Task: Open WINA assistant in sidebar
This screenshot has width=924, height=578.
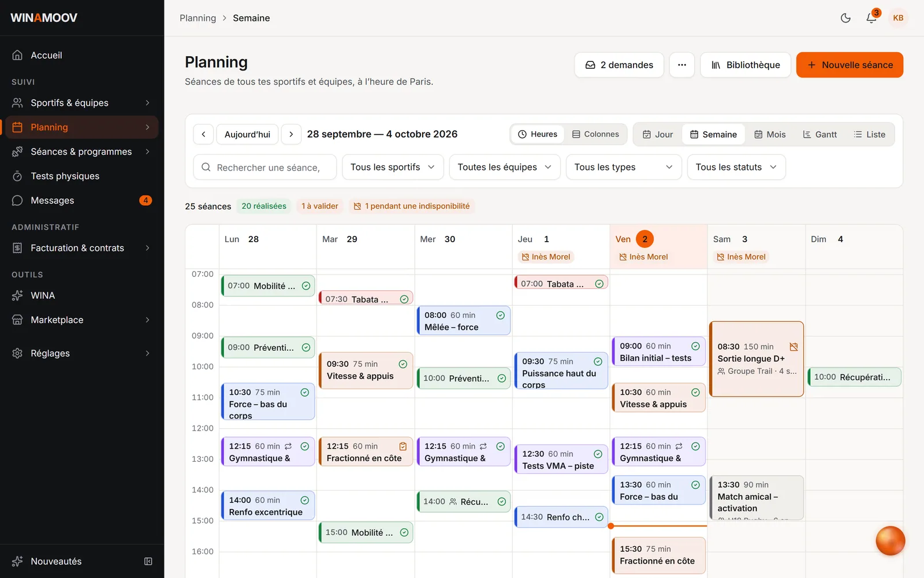Action: [82, 295]
